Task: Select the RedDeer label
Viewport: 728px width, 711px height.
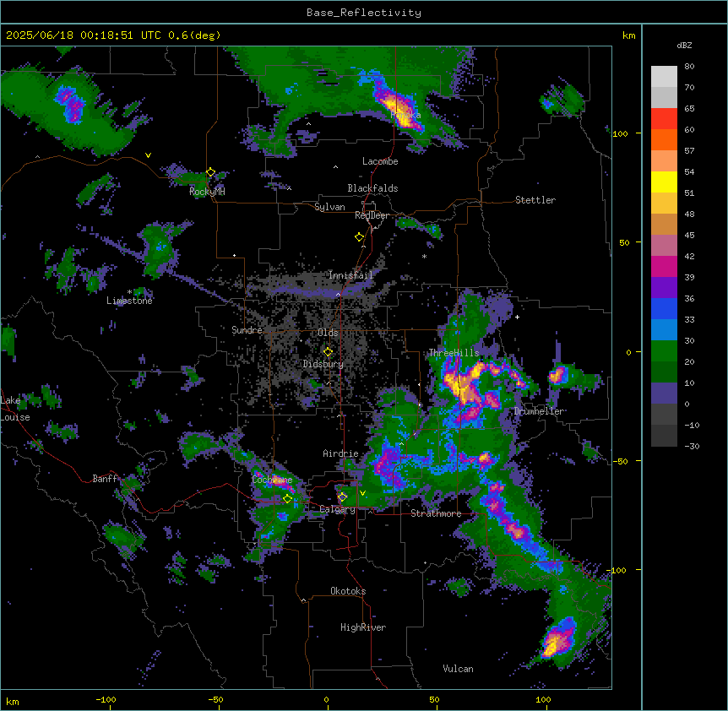Action: coord(372,215)
